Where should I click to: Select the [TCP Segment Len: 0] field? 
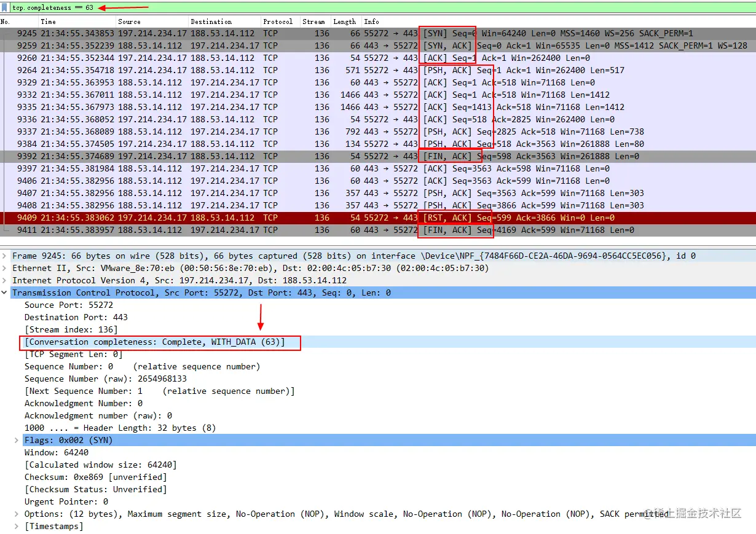pos(74,354)
